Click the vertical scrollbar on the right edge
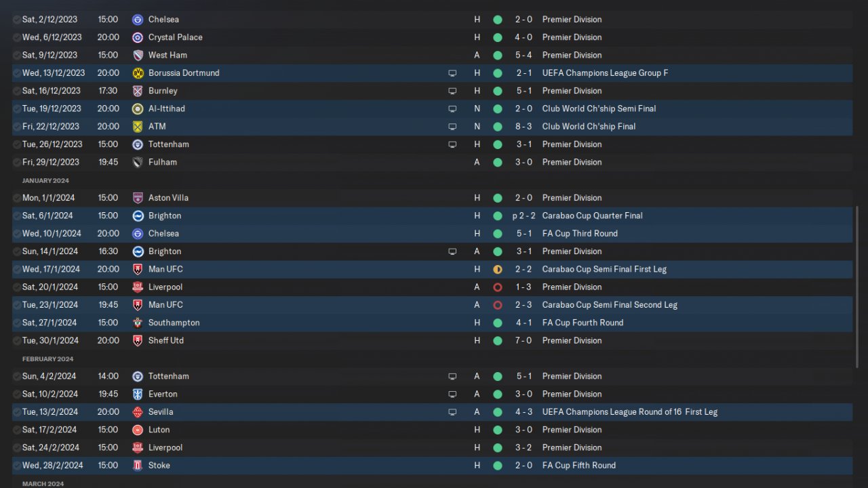Image resolution: width=868 pixels, height=488 pixels. pos(858,271)
